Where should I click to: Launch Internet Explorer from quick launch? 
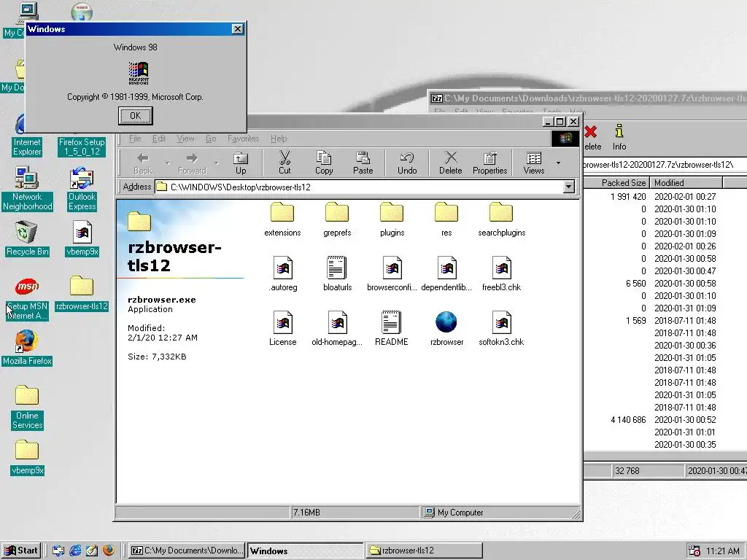coord(75,551)
